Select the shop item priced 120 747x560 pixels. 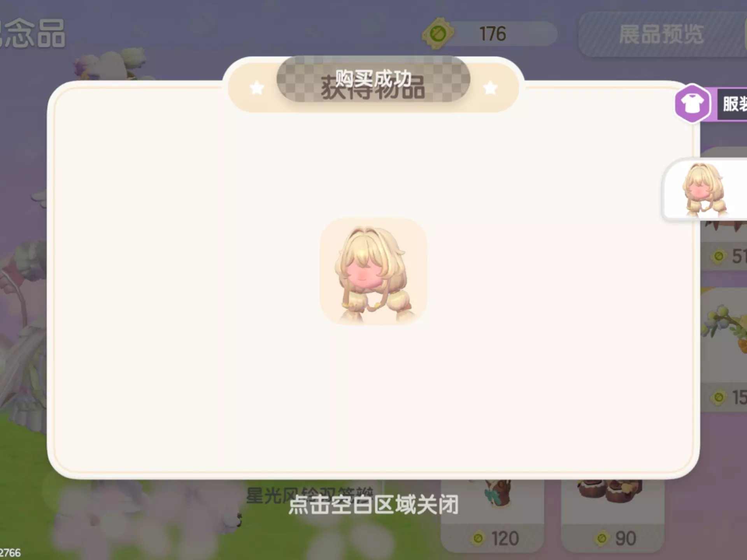[492, 515]
